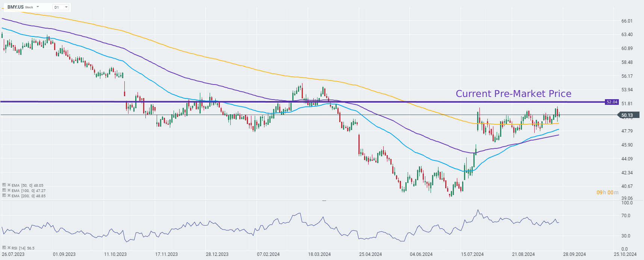Click the 66.01 price axis label
The image size is (644, 260).
pyautogui.click(x=627, y=21)
